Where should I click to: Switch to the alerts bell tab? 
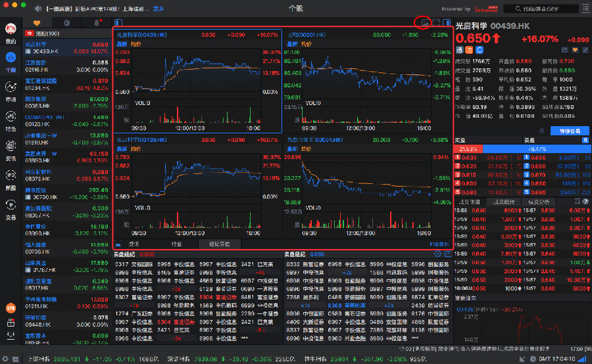pyautogui.click(x=97, y=23)
